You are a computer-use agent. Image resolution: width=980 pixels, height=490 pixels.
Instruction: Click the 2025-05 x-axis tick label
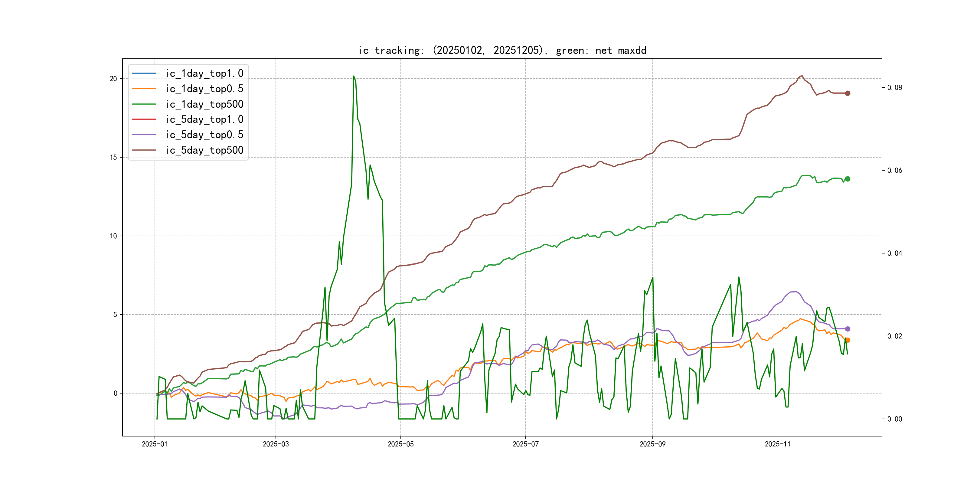(400, 444)
